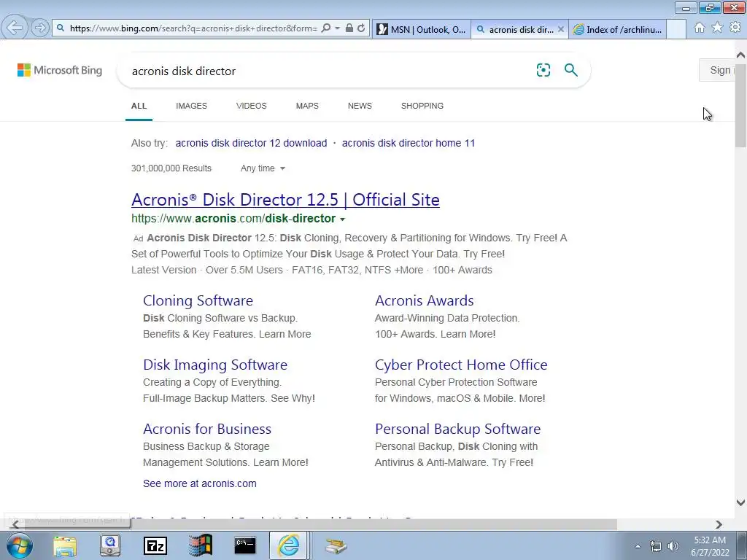
Task: Click the Internet Explorer taskbar icon
Action: 289,545
